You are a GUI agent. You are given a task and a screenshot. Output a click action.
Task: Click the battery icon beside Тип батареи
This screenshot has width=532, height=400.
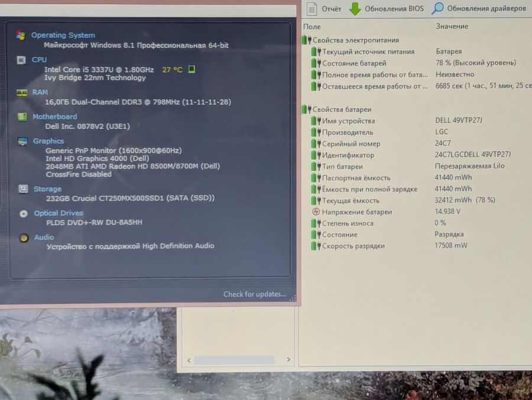point(316,166)
